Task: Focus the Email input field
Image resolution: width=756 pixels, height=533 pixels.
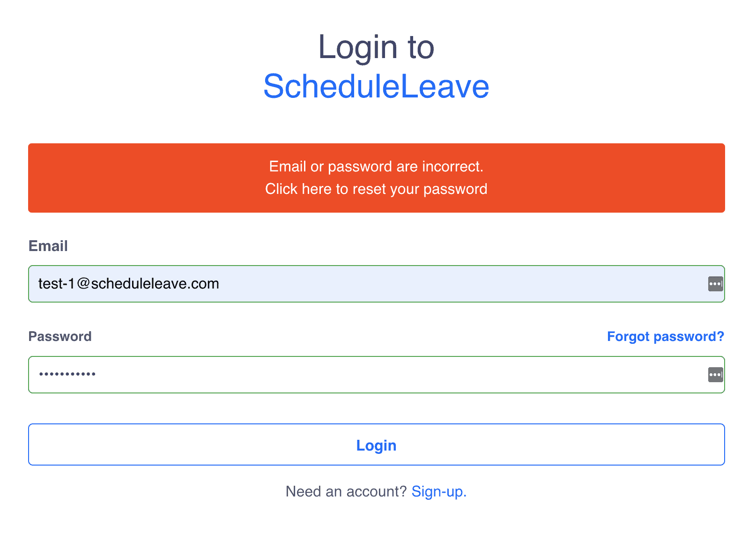Action: pos(422,284)
